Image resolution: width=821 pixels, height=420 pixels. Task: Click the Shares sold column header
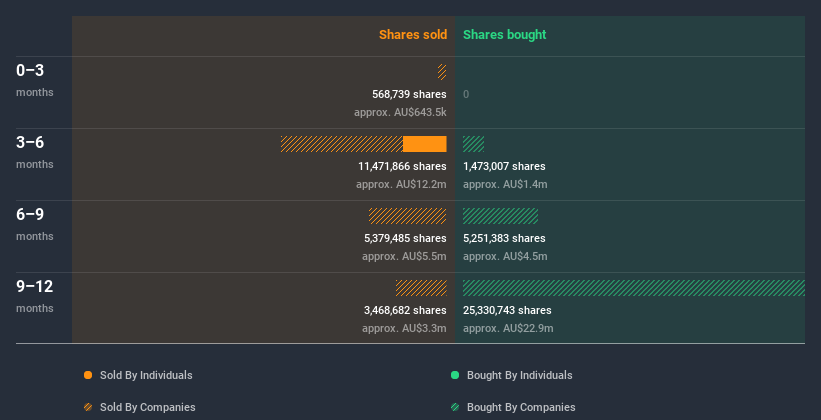(413, 35)
